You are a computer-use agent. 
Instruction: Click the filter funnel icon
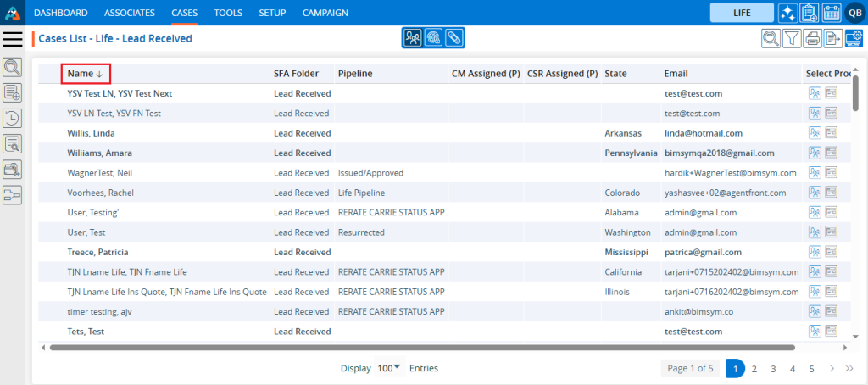coord(792,38)
